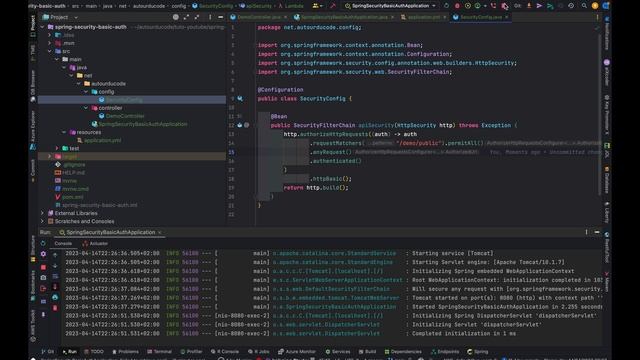Viewport: 640px width, 360px height.
Task: Click the Run panel options menu icon
Action: [587, 232]
